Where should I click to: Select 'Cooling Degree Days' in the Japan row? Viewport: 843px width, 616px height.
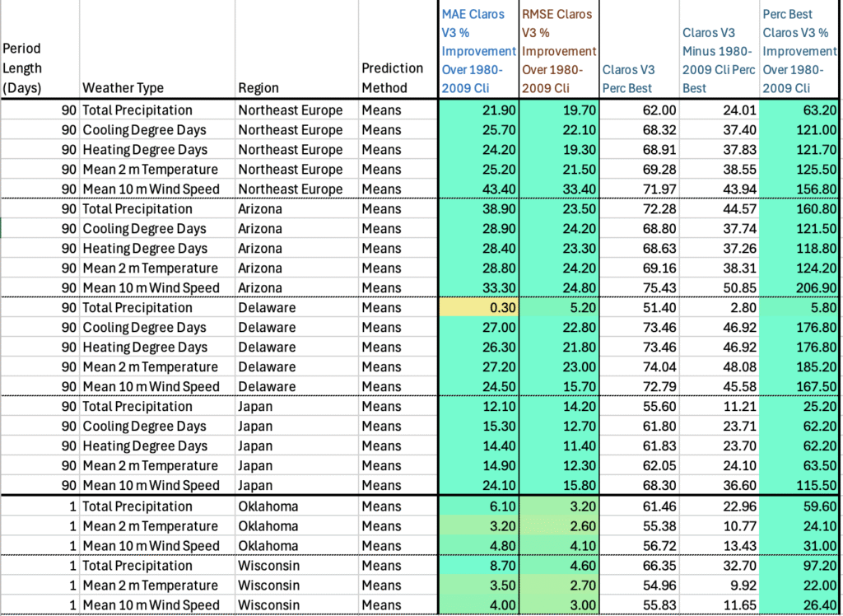[x=145, y=426]
